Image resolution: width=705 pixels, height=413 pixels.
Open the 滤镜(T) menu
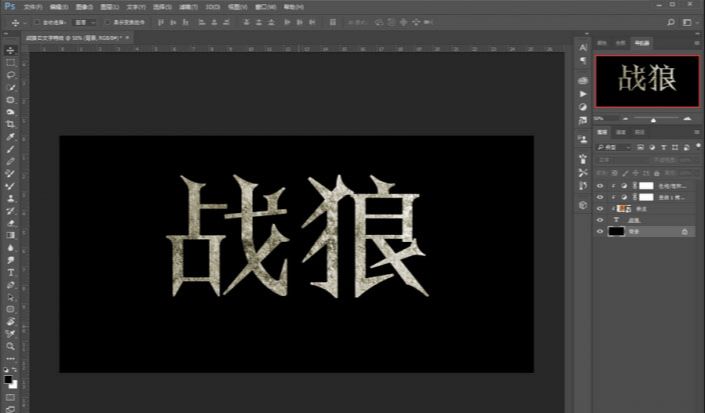(x=188, y=7)
